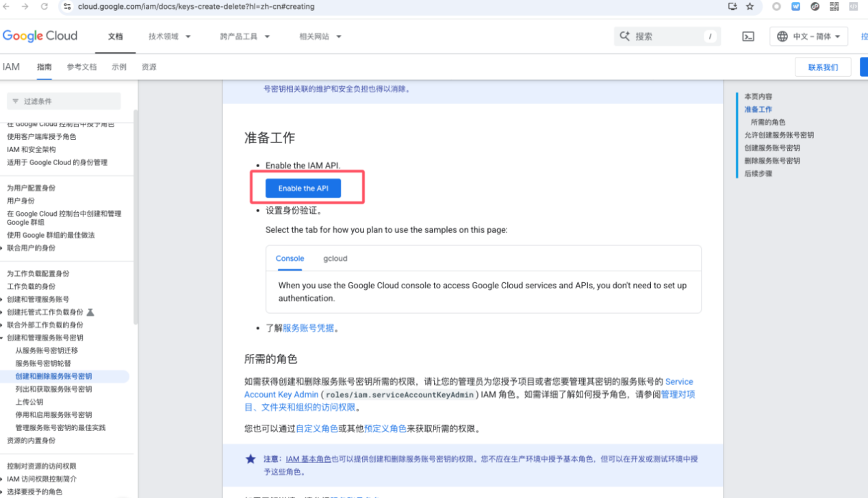This screenshot has width=868, height=498.
Task: Open the Cloud Shell terminal icon
Action: click(x=748, y=36)
